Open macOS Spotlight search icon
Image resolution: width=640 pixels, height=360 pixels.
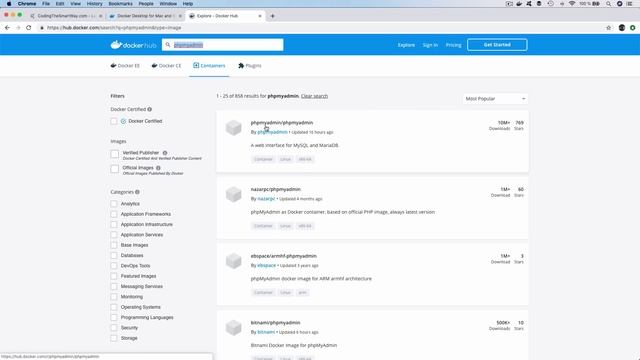(608, 4)
